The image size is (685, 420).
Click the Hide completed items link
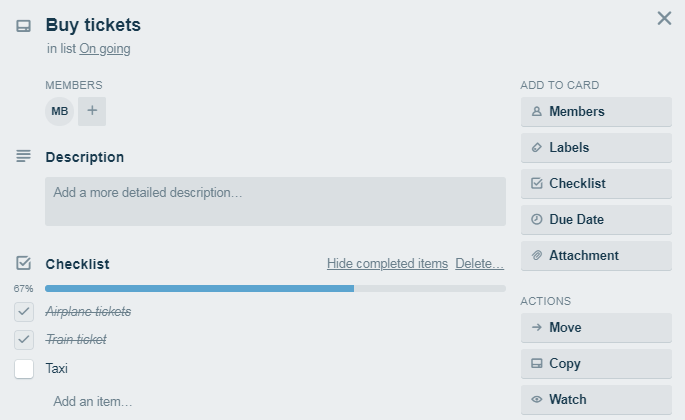pos(387,264)
